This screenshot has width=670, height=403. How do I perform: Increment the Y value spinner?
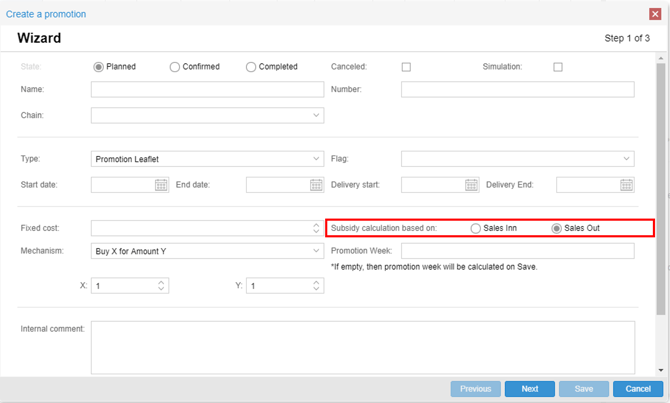[316, 282]
